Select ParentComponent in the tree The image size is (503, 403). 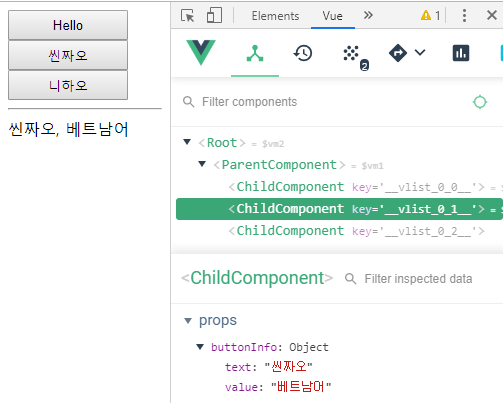[339, 165]
